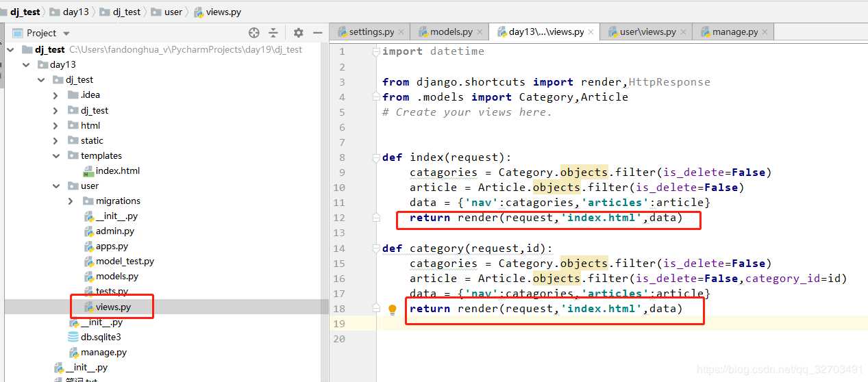
Task: Close the settings.py tab
Action: point(403,31)
